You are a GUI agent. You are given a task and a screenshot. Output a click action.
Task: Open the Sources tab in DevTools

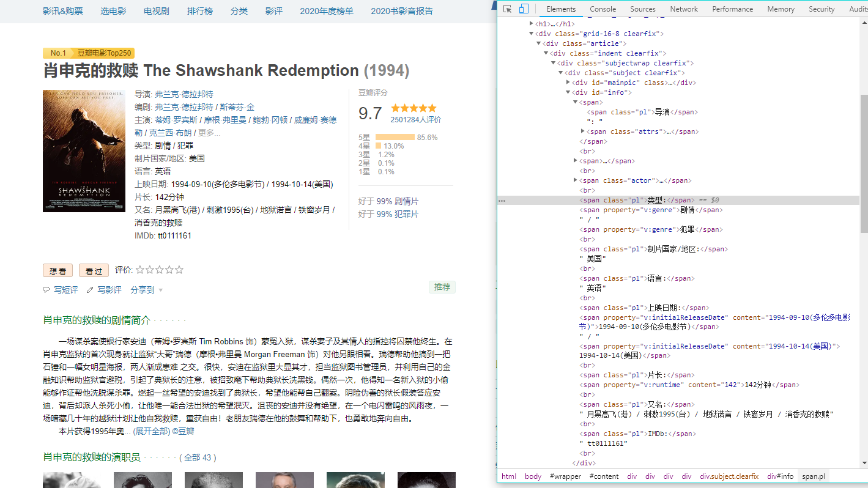click(x=642, y=9)
